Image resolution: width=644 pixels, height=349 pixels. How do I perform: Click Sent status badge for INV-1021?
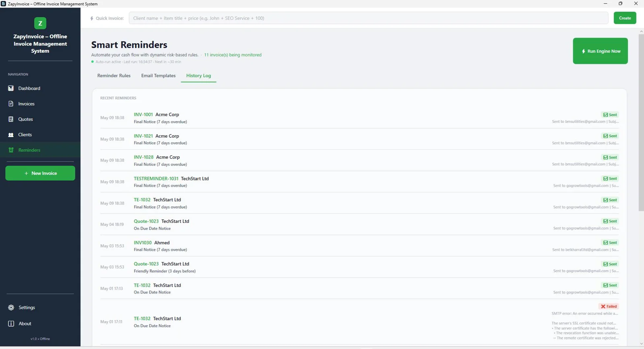(610, 136)
